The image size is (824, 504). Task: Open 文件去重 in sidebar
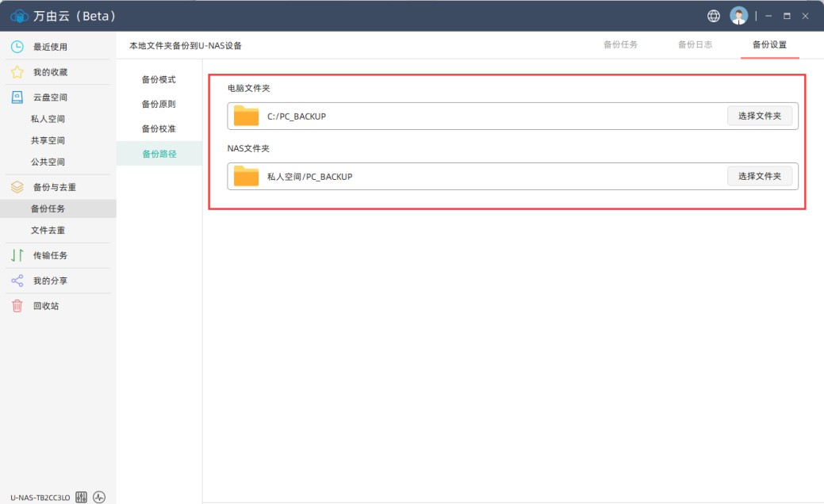point(48,231)
